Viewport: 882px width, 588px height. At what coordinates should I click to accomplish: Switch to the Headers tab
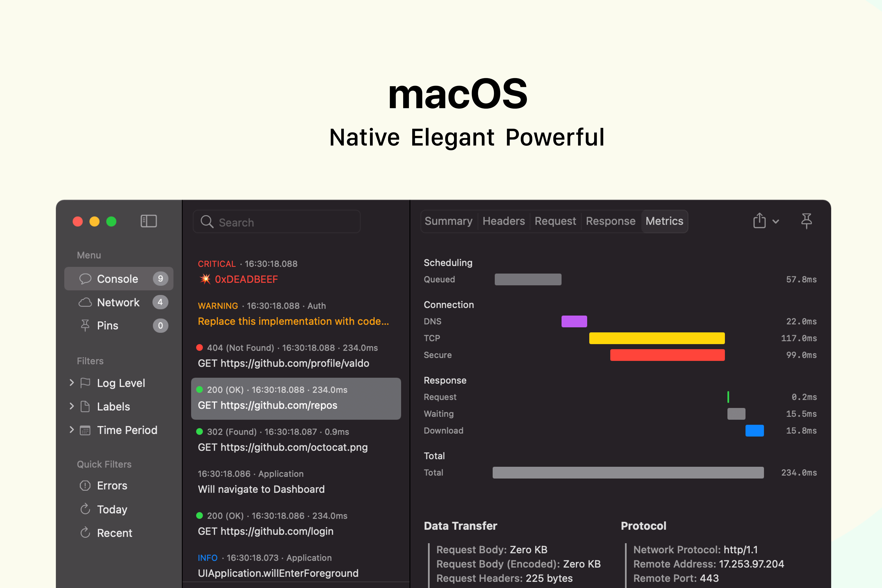504,221
